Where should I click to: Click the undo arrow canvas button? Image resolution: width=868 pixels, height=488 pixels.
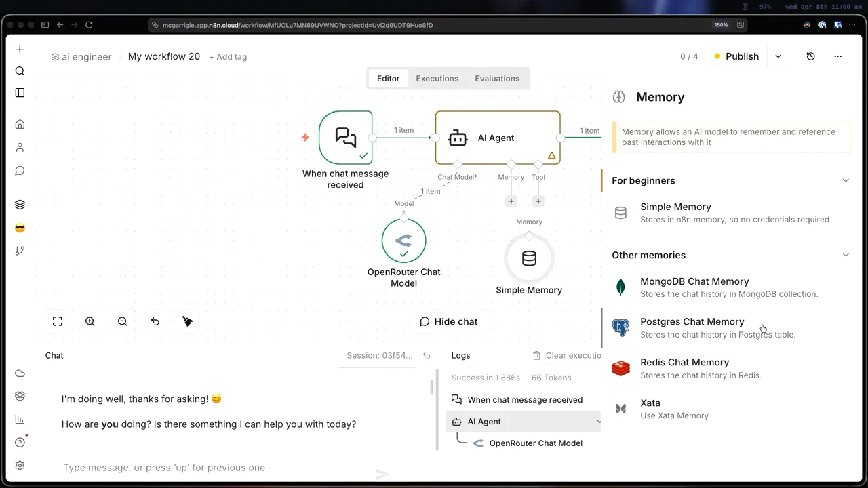[x=155, y=321]
